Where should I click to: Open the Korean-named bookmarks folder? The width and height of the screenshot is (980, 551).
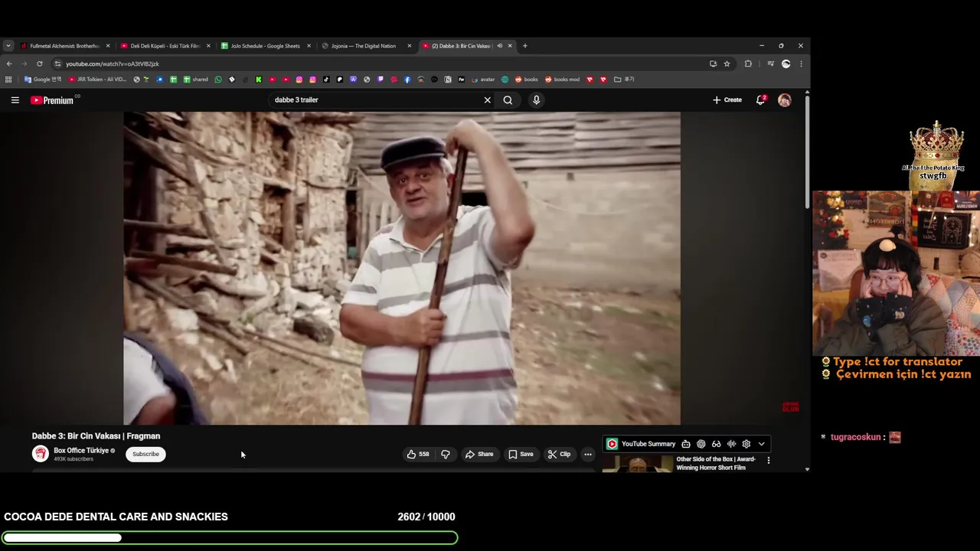tap(624, 80)
